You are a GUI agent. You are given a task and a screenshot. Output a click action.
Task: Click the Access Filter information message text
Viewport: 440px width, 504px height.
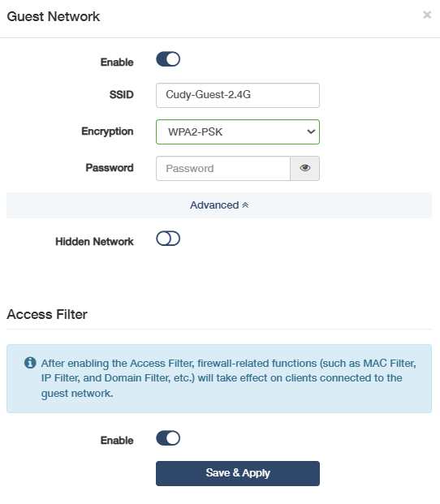tap(228, 378)
